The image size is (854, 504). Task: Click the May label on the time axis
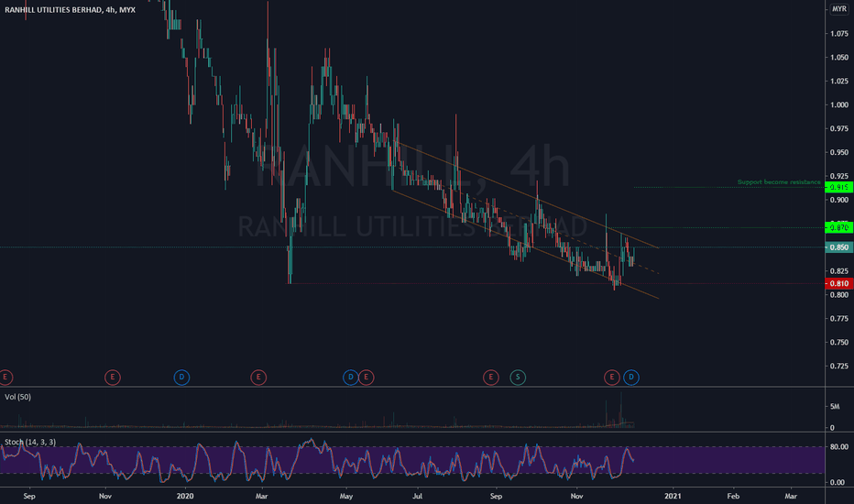[x=346, y=496]
